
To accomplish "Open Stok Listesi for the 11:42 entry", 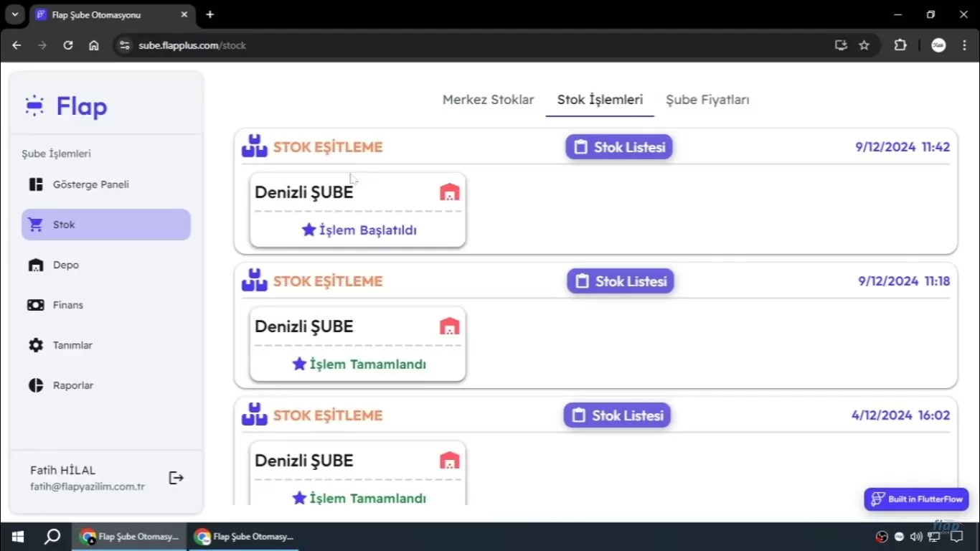I will (x=619, y=147).
